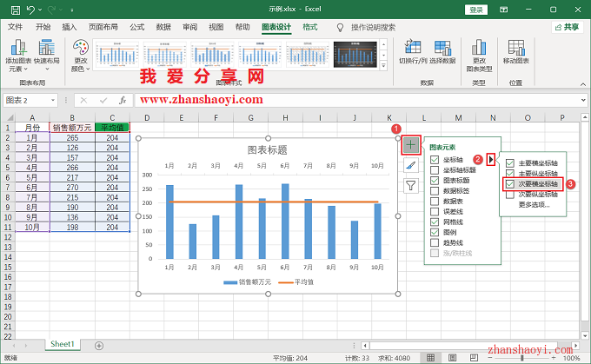Click Select All corner of worksheet
Screen dimensions: 591x364
(x=10, y=117)
